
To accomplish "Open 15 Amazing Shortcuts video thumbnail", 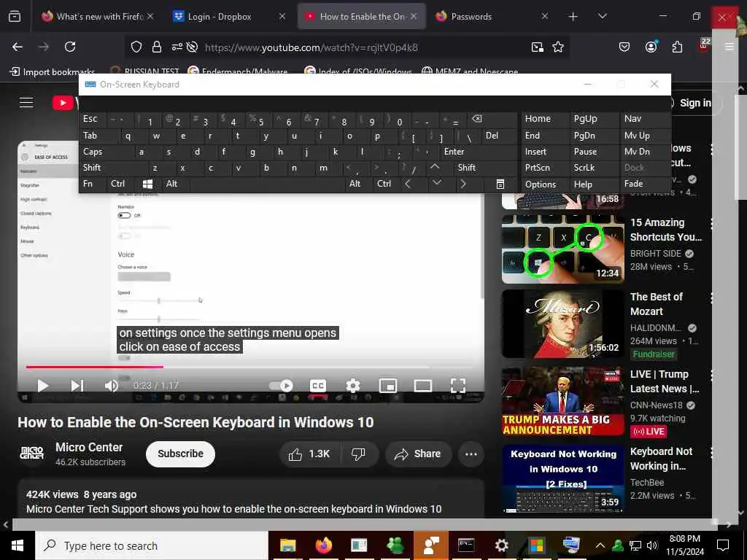I will (562, 249).
